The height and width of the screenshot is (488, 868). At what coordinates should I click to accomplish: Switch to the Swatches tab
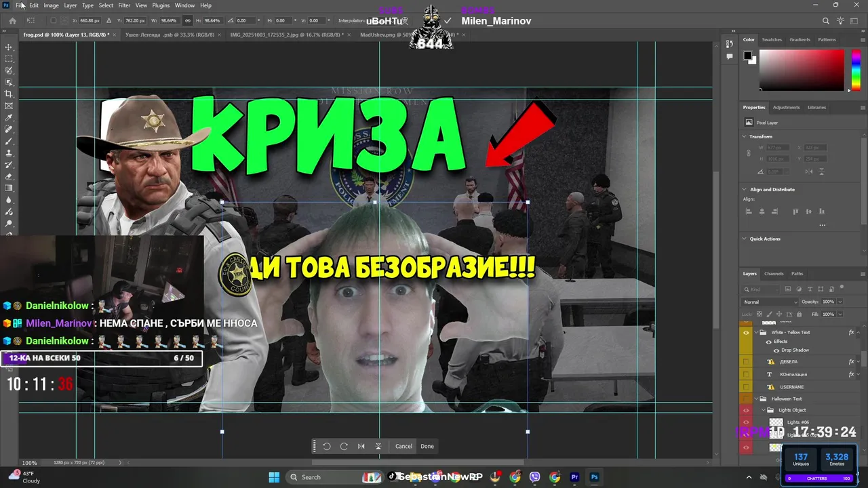772,39
